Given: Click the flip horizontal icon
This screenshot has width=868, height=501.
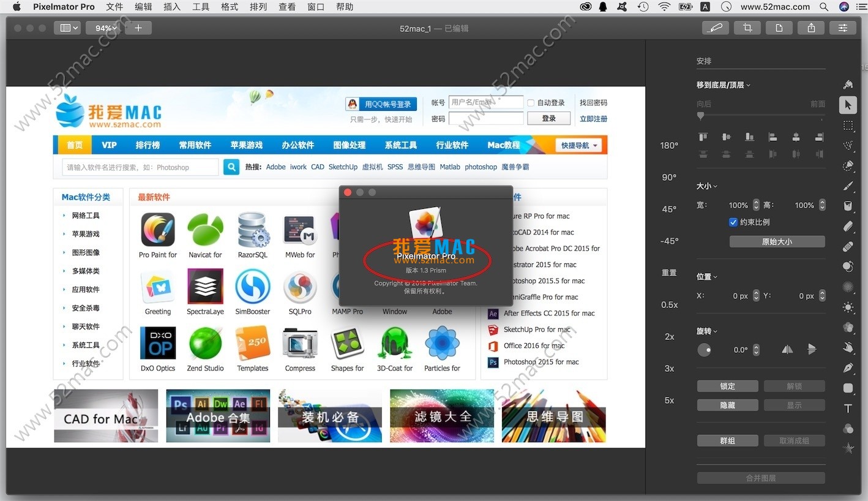Looking at the screenshot, I should 787,349.
